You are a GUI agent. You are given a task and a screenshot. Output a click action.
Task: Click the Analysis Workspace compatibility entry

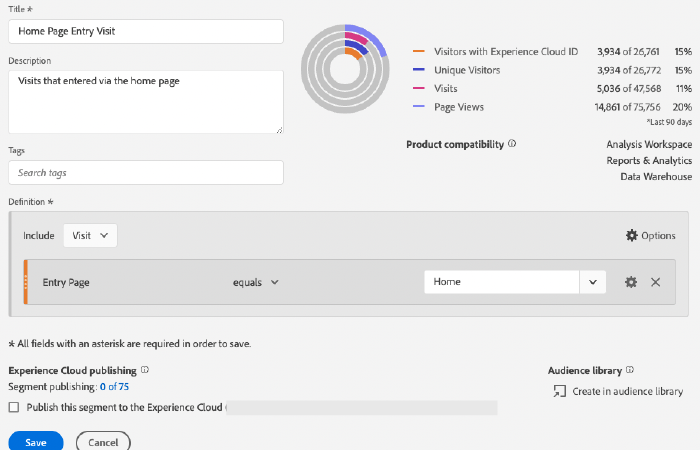coord(649,145)
